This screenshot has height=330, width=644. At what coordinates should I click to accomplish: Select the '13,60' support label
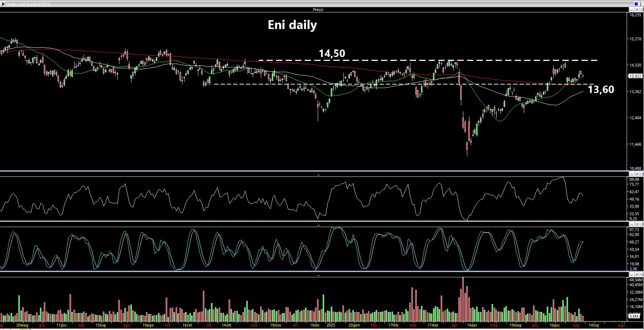pyautogui.click(x=601, y=89)
